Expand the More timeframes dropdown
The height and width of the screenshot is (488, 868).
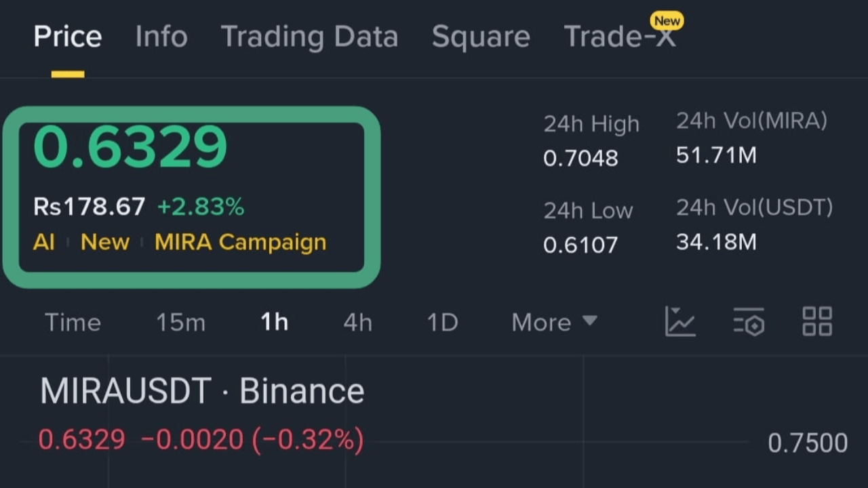point(554,322)
